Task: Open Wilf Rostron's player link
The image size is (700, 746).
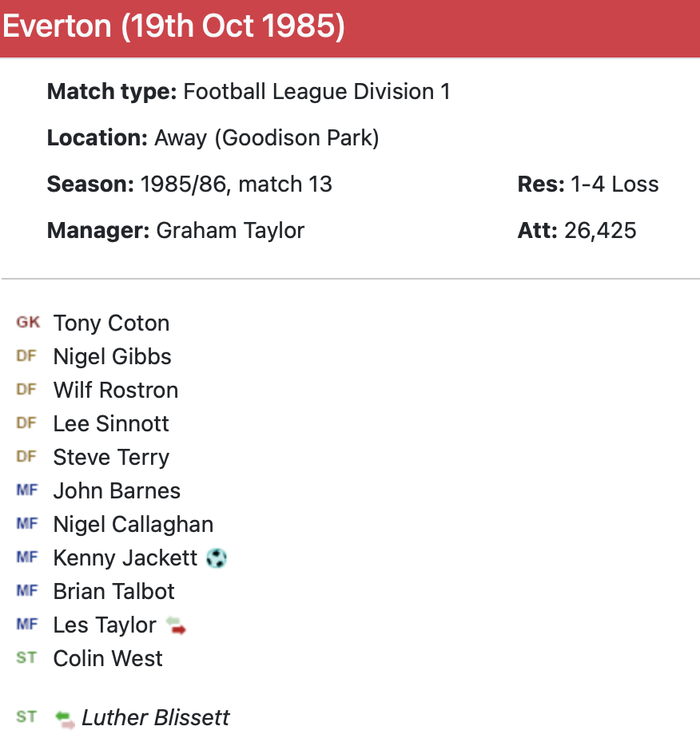Action: (115, 391)
